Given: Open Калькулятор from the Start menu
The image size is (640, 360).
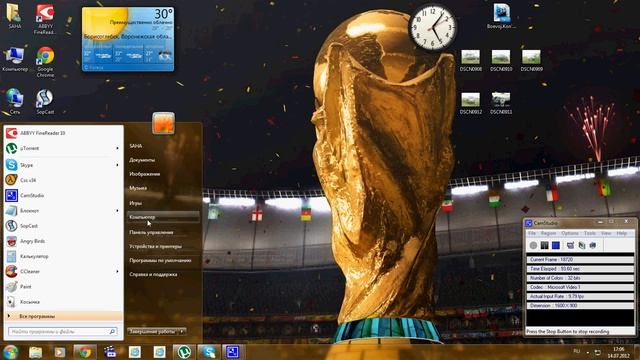Looking at the screenshot, I should pyautogui.click(x=63, y=256).
